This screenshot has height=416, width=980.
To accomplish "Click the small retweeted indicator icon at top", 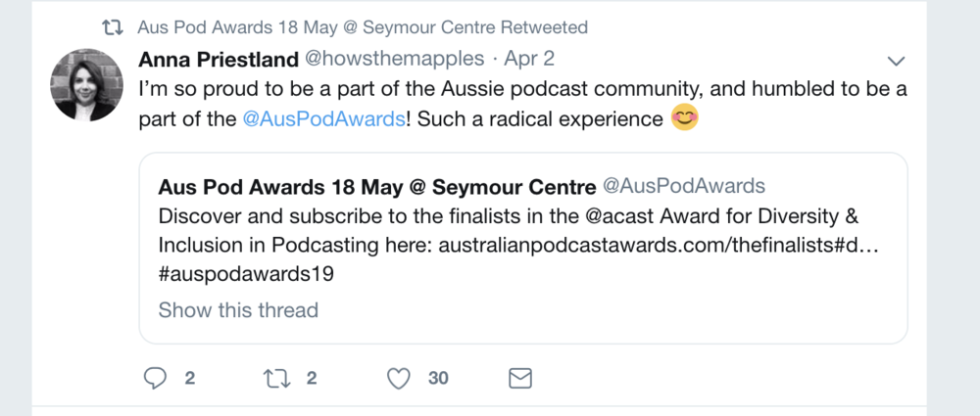I will (x=113, y=27).
